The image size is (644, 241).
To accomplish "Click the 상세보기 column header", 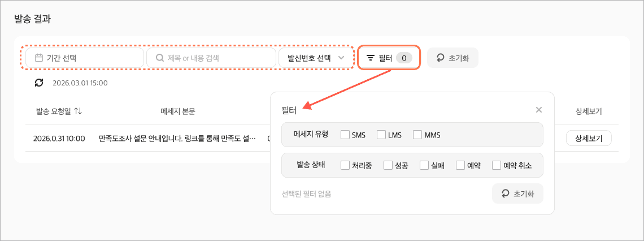I will pos(589,111).
